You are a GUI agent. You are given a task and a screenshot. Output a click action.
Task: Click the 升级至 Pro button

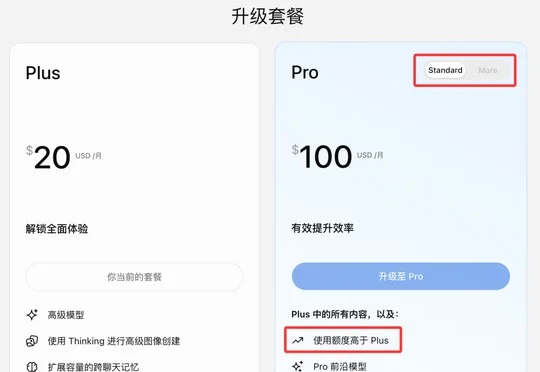click(x=401, y=276)
